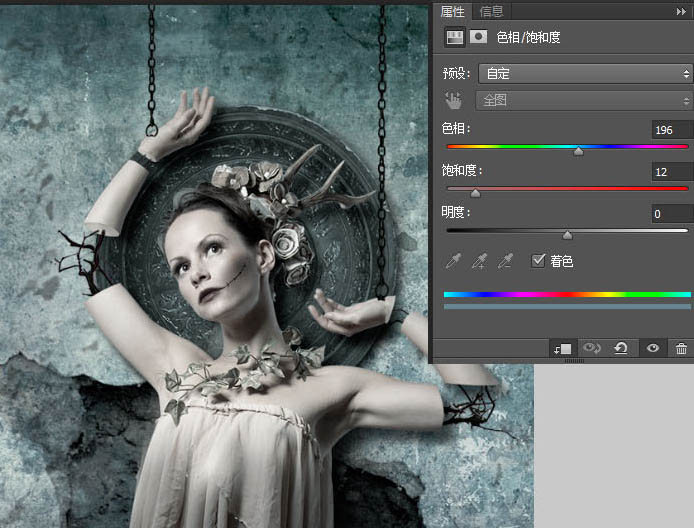This screenshot has height=528, width=694.
Task: Click the view previous state icon
Action: [591, 348]
